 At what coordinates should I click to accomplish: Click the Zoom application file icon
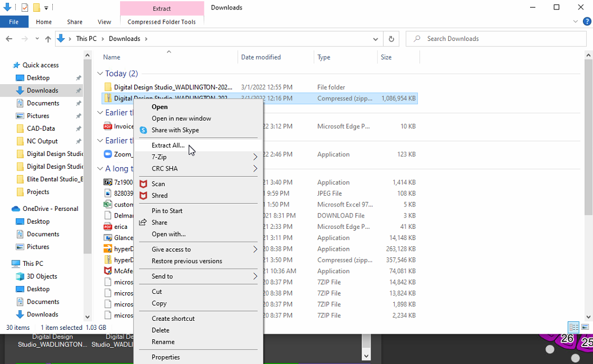[108, 154]
